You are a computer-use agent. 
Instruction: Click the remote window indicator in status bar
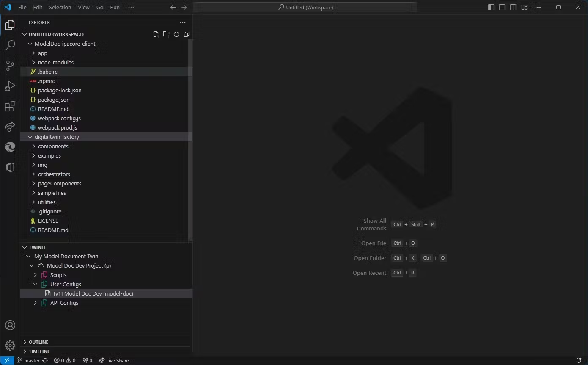point(7,360)
